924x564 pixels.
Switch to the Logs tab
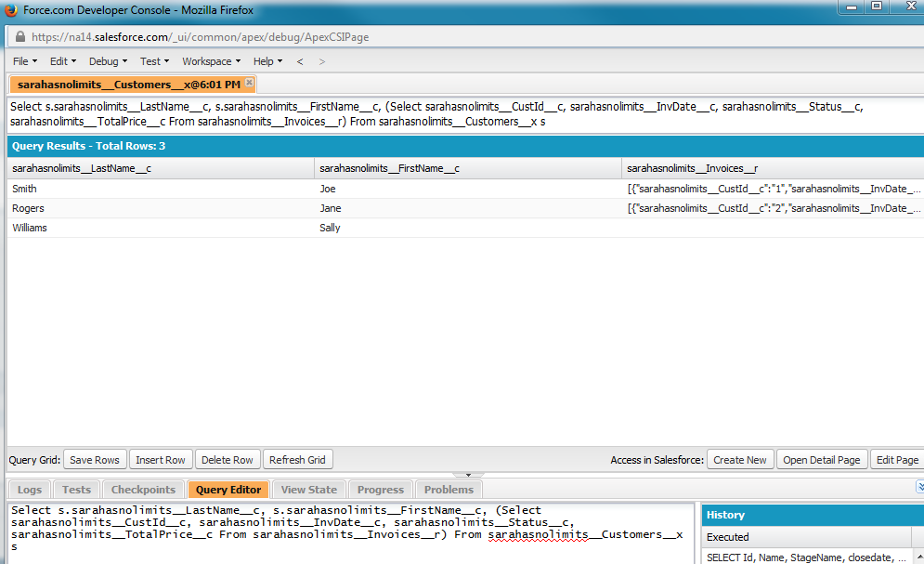pos(30,490)
